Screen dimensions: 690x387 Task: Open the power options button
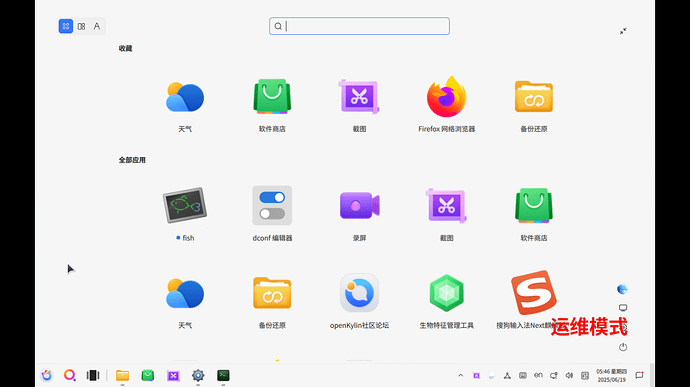[x=623, y=347]
